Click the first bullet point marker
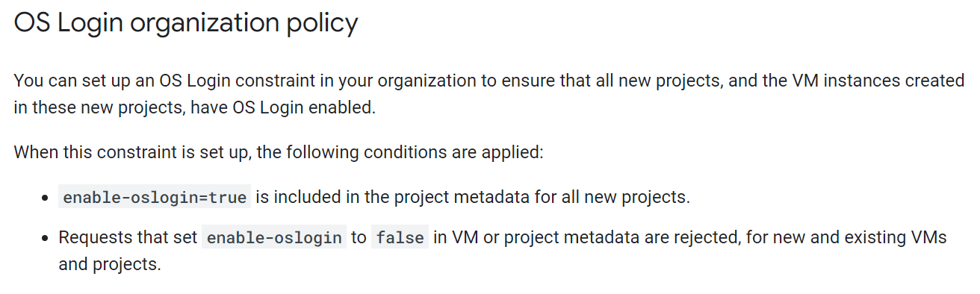The image size is (980, 294). pyautogui.click(x=45, y=198)
